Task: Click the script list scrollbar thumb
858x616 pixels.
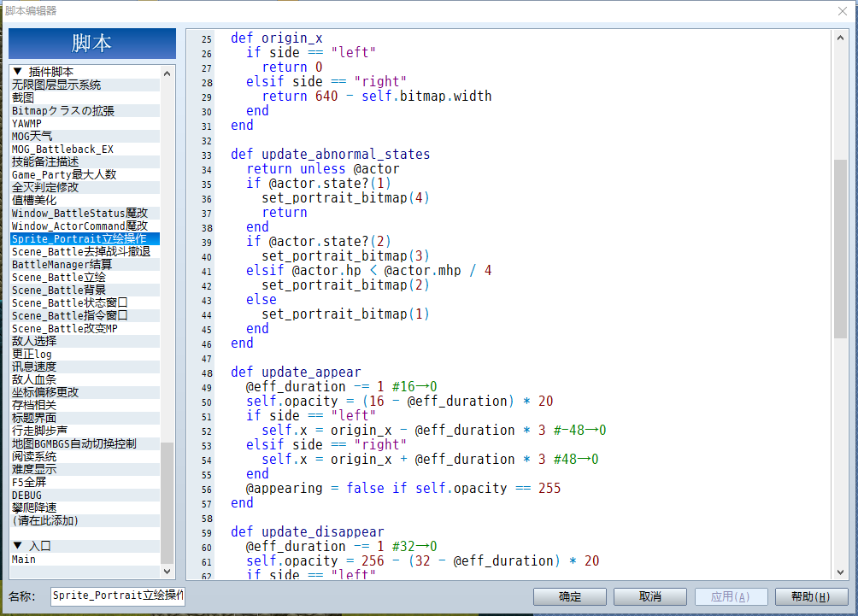Action: [x=167, y=502]
